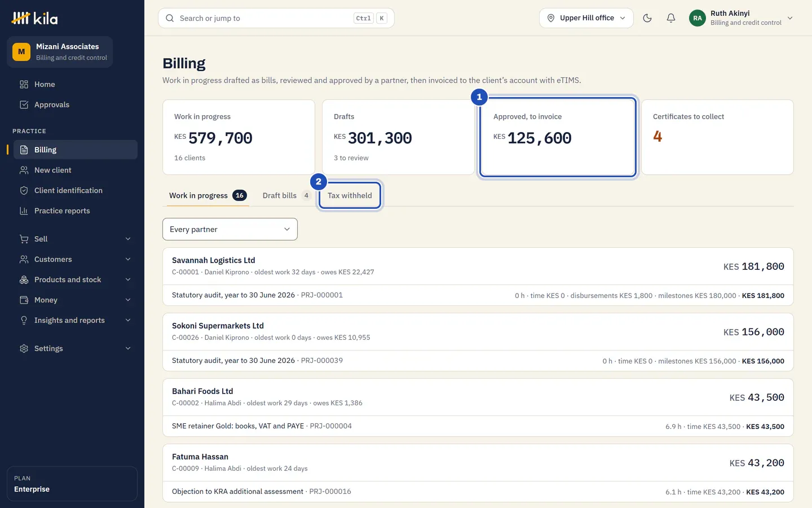Open Ruth Akinyi account menu chevron
The image size is (812, 508).
click(x=790, y=18)
